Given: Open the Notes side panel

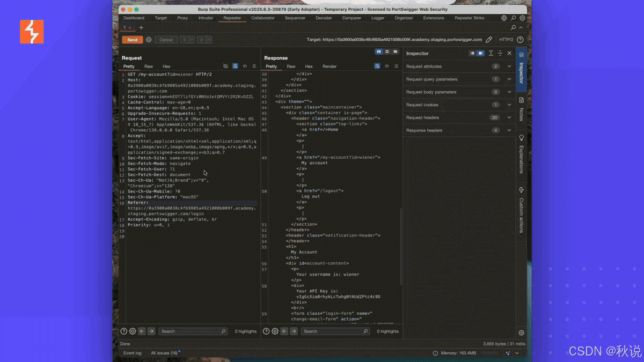Looking at the screenshot, I should click(521, 110).
